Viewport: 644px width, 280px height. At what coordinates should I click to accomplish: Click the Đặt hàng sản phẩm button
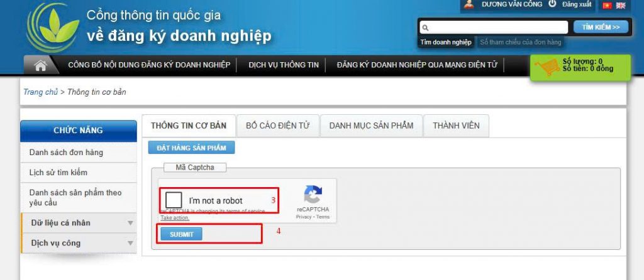191,148
